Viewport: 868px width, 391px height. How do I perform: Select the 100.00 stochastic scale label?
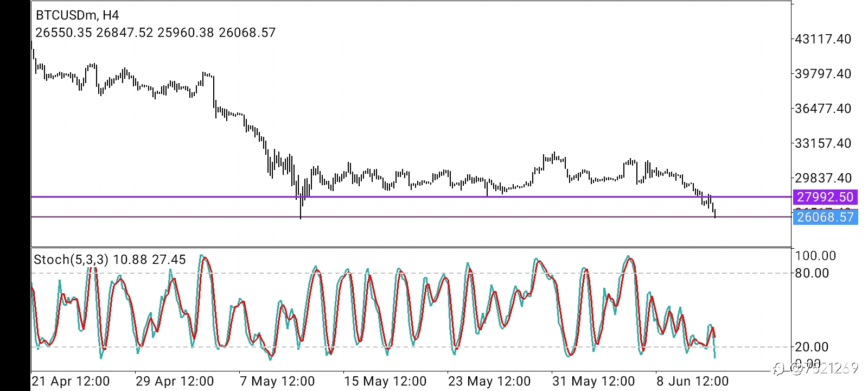[815, 256]
